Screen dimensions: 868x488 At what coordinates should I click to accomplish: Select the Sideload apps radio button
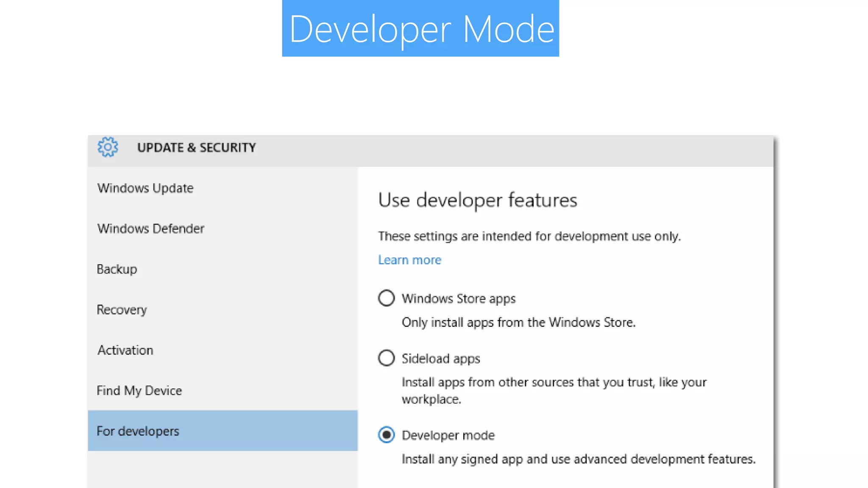coord(386,358)
